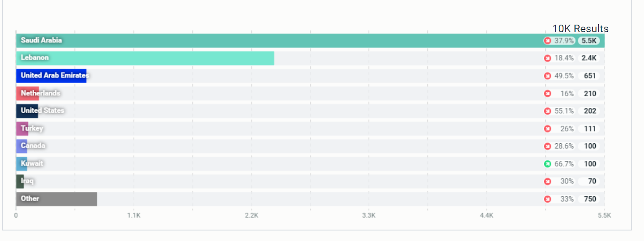Click the green trend icon for Kuwait
The height and width of the screenshot is (241, 644).
(x=547, y=164)
